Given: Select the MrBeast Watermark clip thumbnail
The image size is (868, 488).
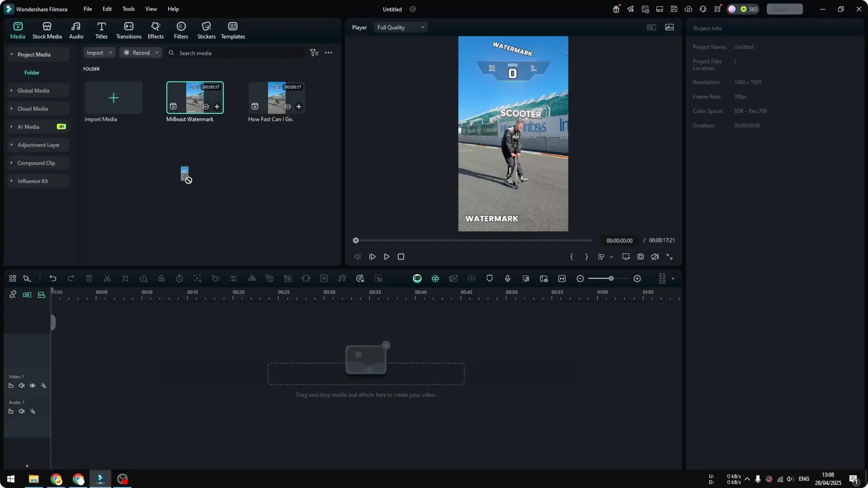Looking at the screenshot, I should tap(195, 97).
